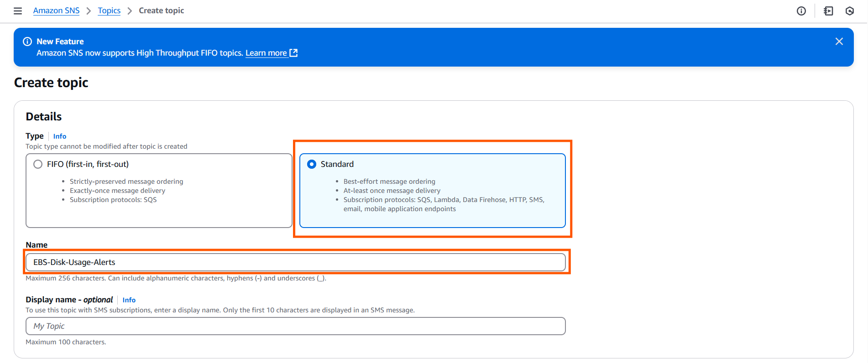Open Info link next to Display name
This screenshot has width=868, height=363.
pyautogui.click(x=129, y=300)
